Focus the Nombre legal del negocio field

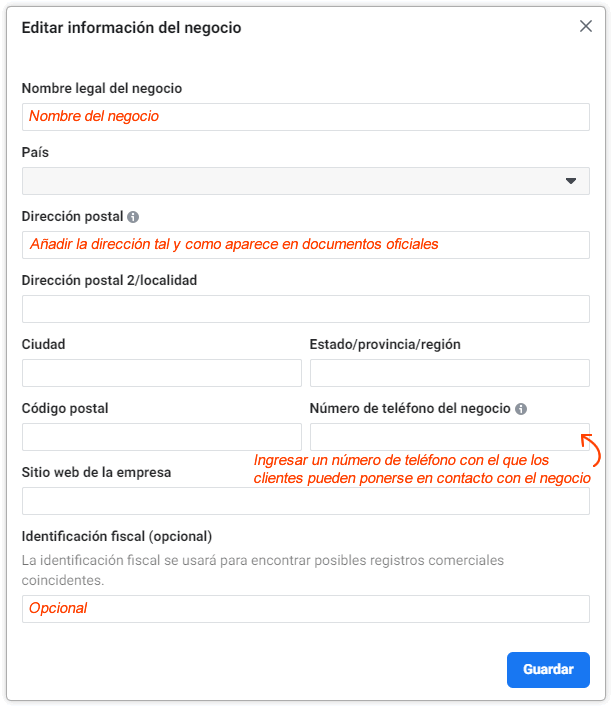pos(306,117)
